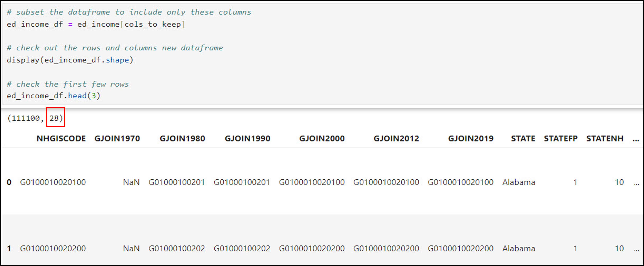Click the 28 column count in shape output
This screenshot has height=266, width=644.
coord(54,118)
